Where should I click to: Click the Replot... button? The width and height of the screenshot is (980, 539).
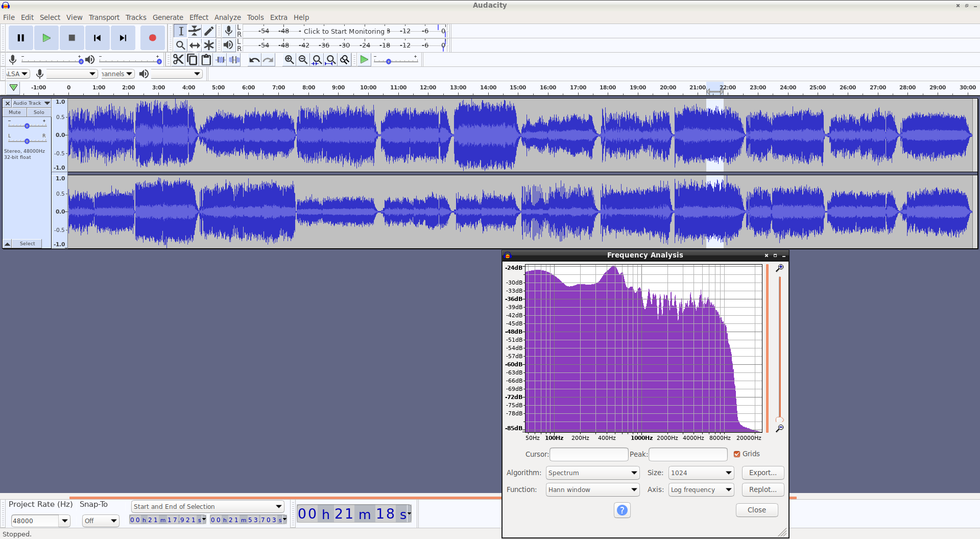pos(763,489)
